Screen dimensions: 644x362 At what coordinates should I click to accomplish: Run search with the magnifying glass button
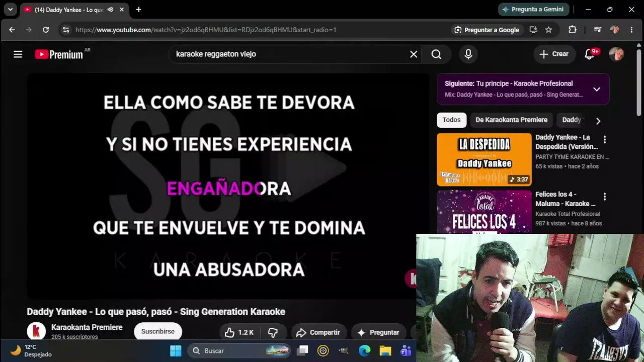click(436, 54)
